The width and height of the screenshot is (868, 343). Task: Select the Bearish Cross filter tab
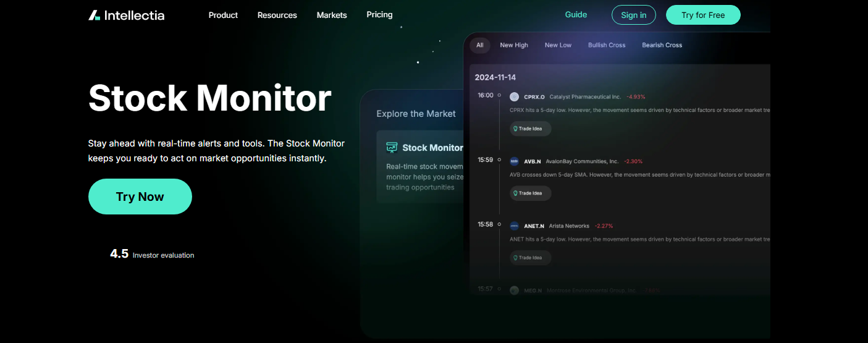click(662, 45)
